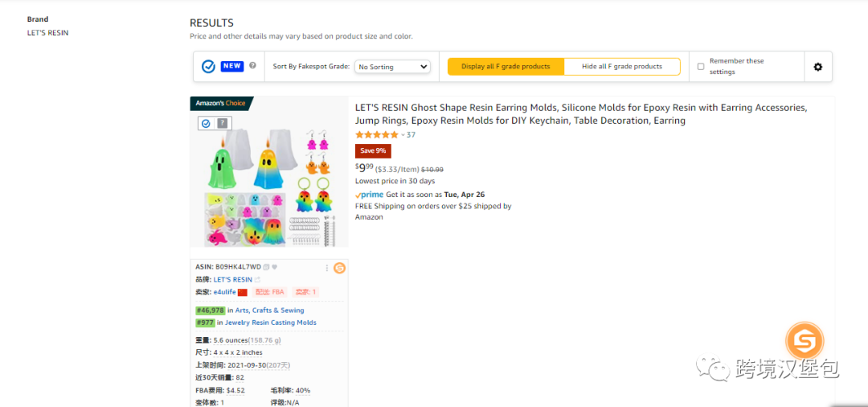Open Fakespot settings gear icon

pyautogui.click(x=817, y=67)
